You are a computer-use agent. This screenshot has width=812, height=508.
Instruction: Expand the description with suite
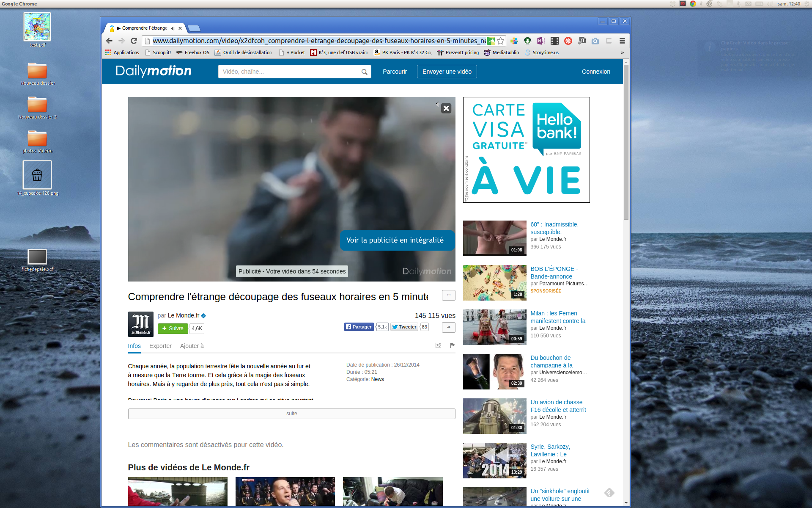tap(291, 414)
